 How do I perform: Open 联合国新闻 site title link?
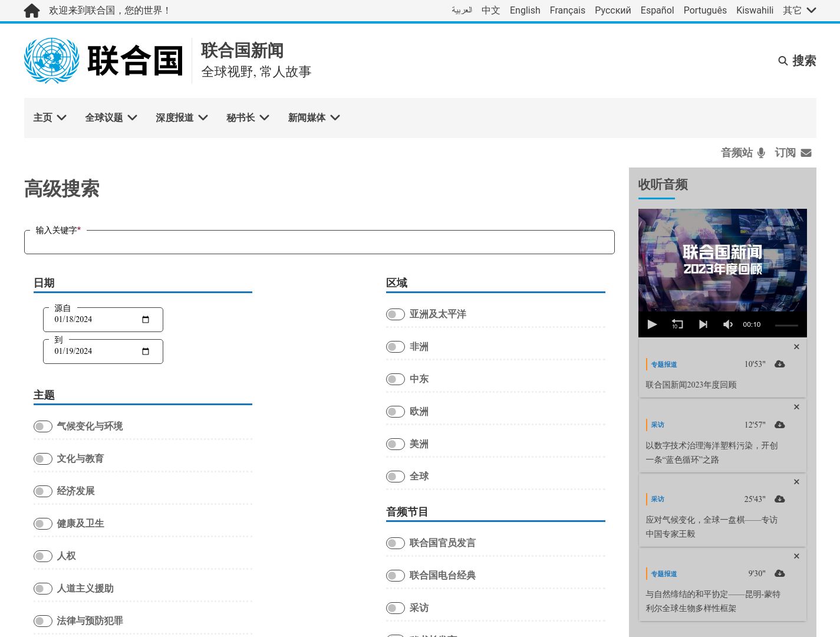pyautogui.click(x=242, y=51)
